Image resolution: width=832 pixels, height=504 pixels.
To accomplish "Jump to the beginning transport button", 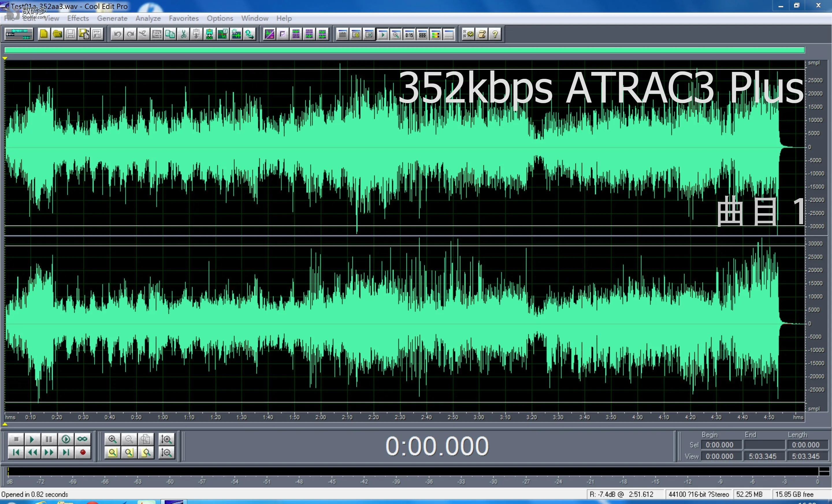I will point(16,452).
